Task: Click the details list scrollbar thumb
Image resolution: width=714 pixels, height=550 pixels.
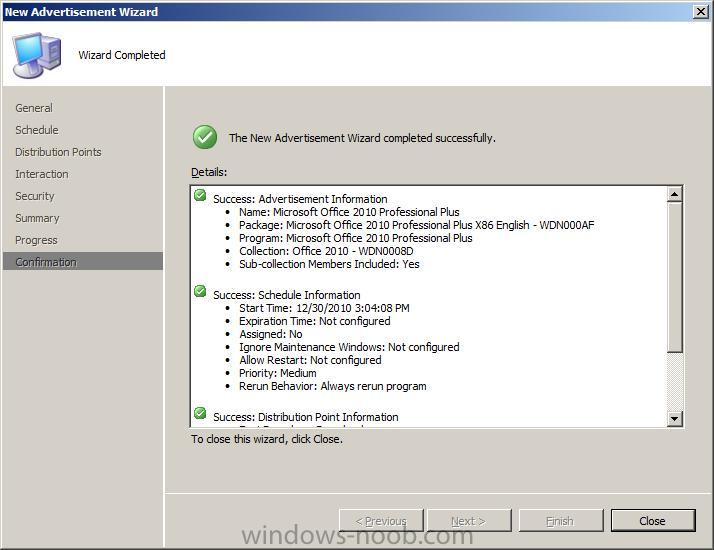Action: click(x=674, y=277)
